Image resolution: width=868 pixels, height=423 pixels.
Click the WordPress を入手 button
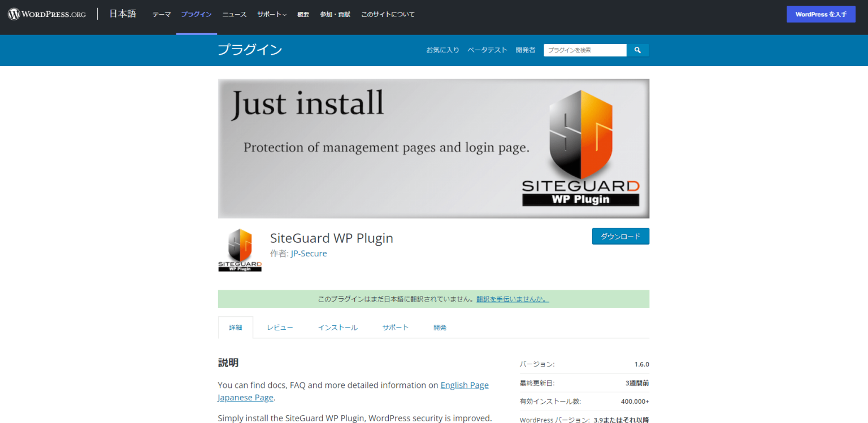click(821, 14)
